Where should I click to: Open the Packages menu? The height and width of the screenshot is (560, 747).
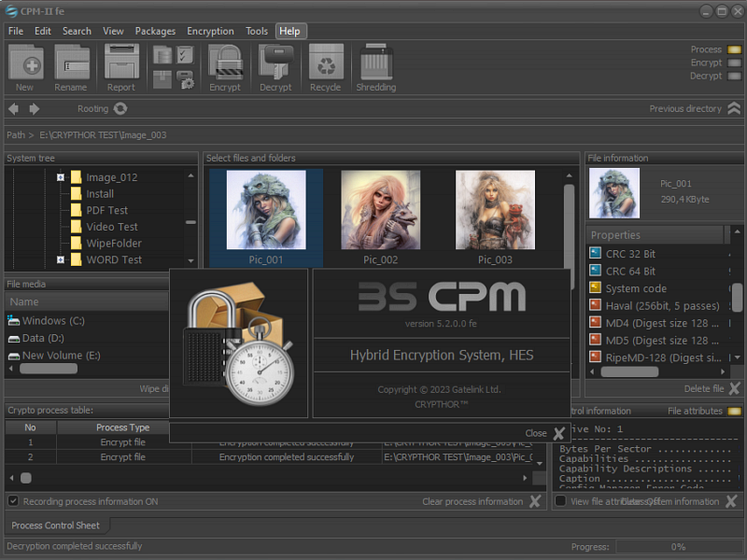(155, 31)
